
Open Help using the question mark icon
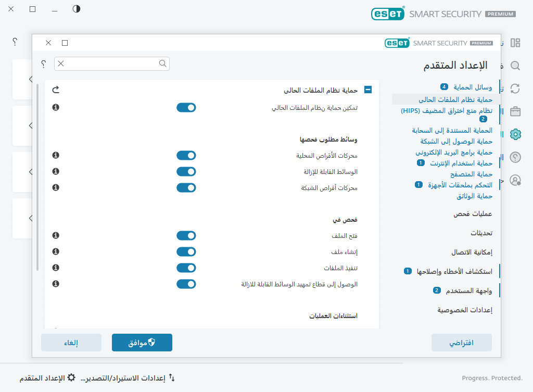click(515, 157)
